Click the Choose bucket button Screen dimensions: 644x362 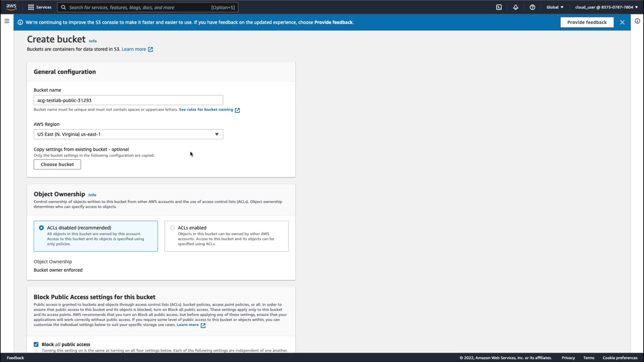[57, 164]
